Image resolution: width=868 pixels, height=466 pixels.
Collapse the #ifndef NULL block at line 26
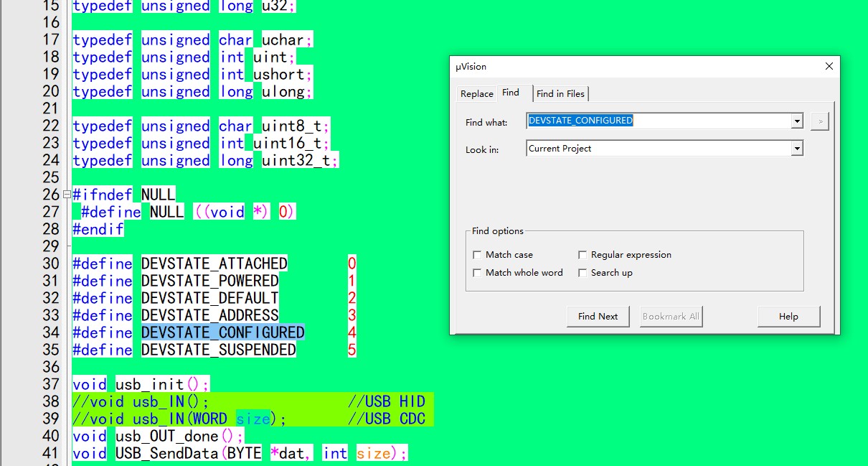coord(67,195)
